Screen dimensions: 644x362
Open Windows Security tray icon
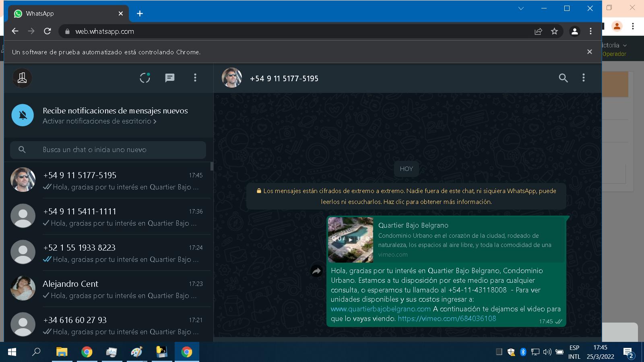click(511, 352)
